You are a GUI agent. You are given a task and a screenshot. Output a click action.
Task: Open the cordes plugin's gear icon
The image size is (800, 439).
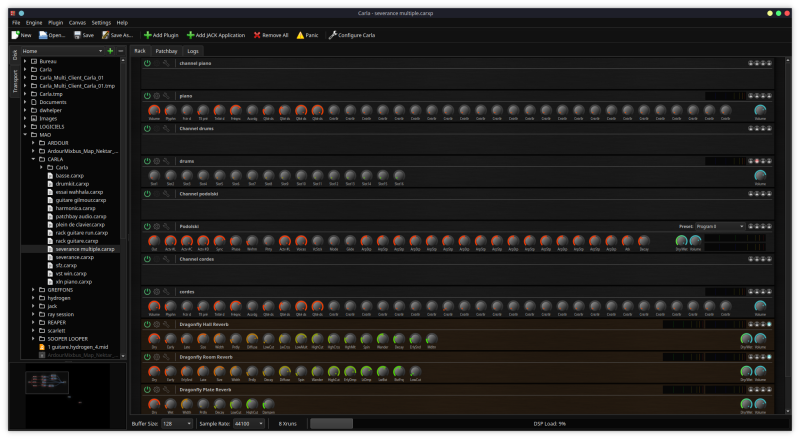pyautogui.click(x=157, y=292)
